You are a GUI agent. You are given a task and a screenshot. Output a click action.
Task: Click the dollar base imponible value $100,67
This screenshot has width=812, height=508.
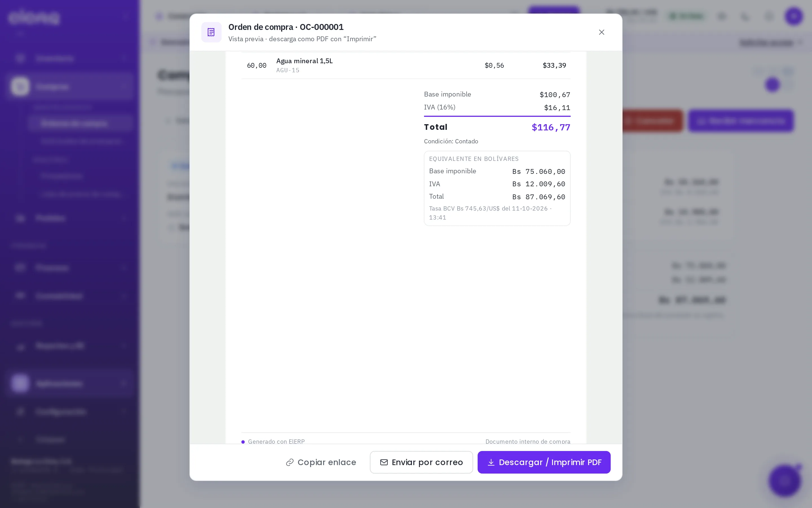(555, 95)
